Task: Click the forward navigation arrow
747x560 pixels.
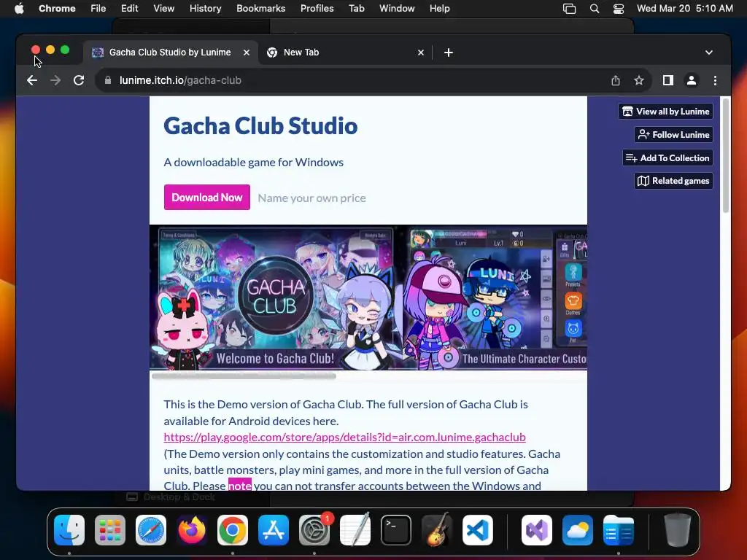Action: [55, 80]
